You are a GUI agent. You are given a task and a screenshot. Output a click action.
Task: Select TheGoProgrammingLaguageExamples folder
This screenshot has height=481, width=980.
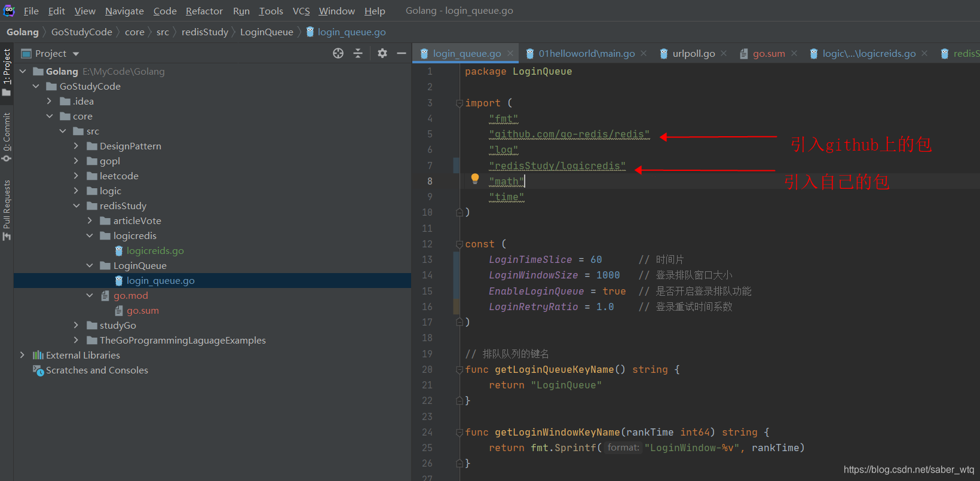point(183,340)
